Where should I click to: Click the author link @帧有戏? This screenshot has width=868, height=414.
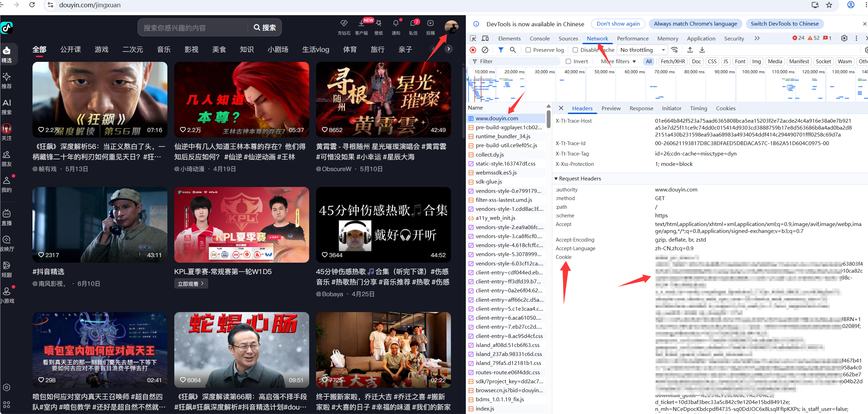click(x=44, y=169)
